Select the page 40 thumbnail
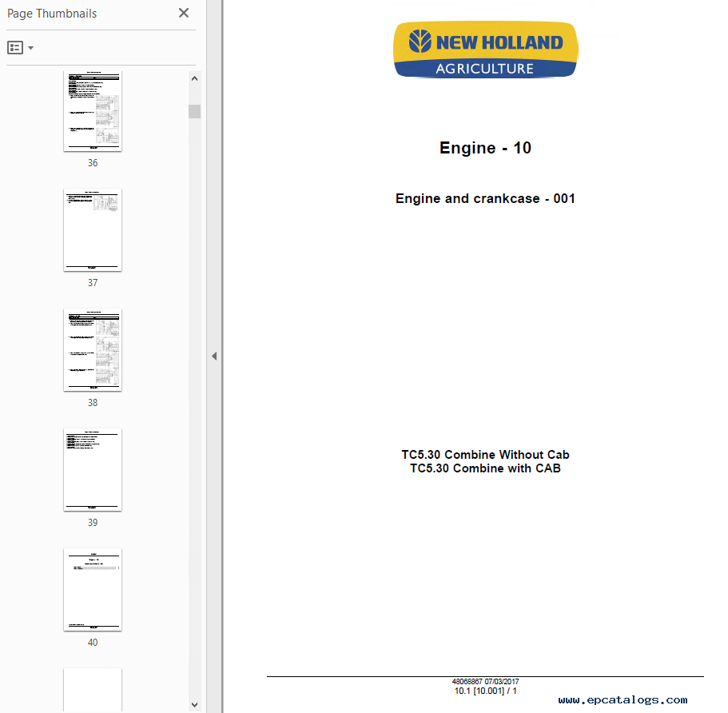The height and width of the screenshot is (713, 728). (93, 589)
